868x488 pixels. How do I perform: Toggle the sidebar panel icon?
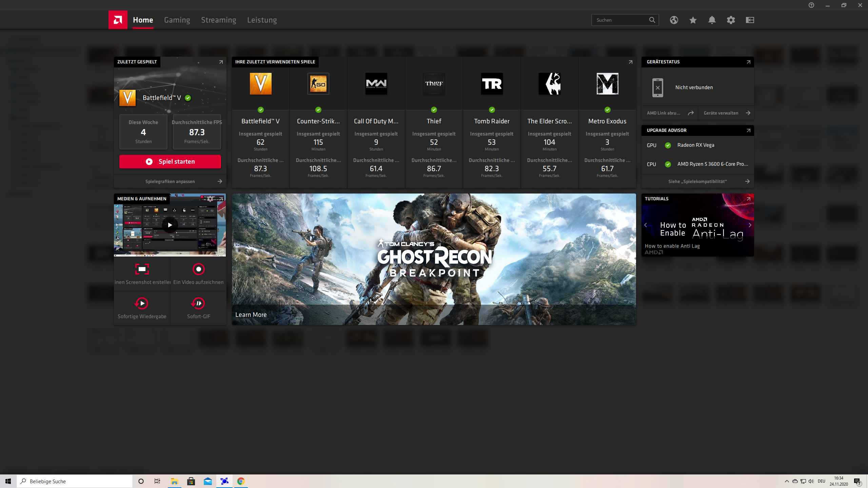pyautogui.click(x=750, y=20)
